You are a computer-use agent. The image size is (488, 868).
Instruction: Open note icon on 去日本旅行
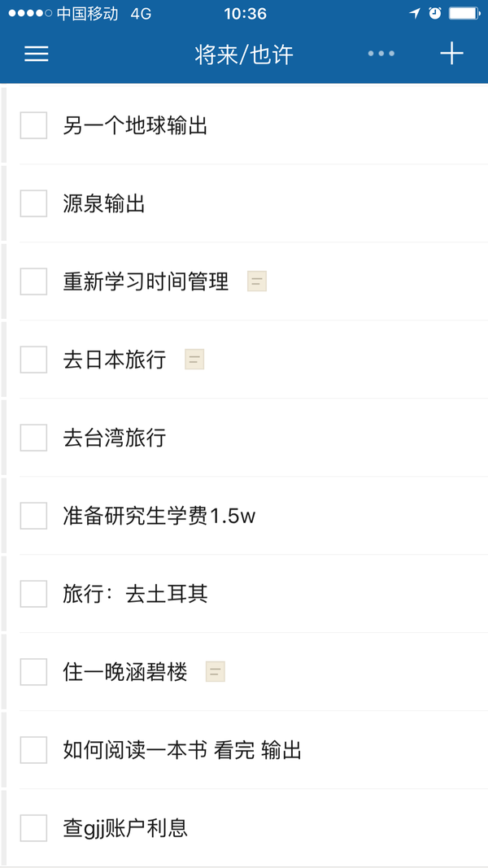pos(194,360)
